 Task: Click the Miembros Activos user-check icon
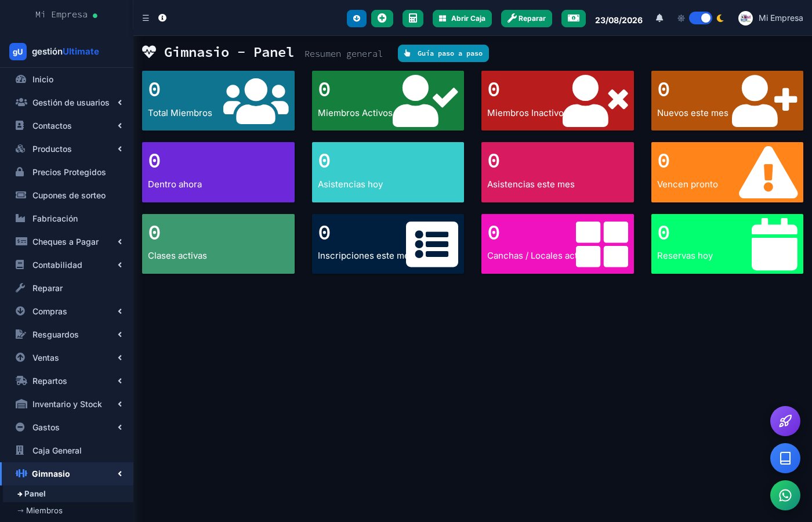tap(425, 101)
